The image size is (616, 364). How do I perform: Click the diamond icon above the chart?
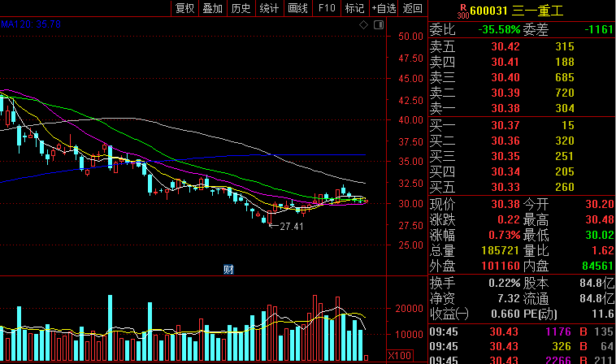coord(363,25)
